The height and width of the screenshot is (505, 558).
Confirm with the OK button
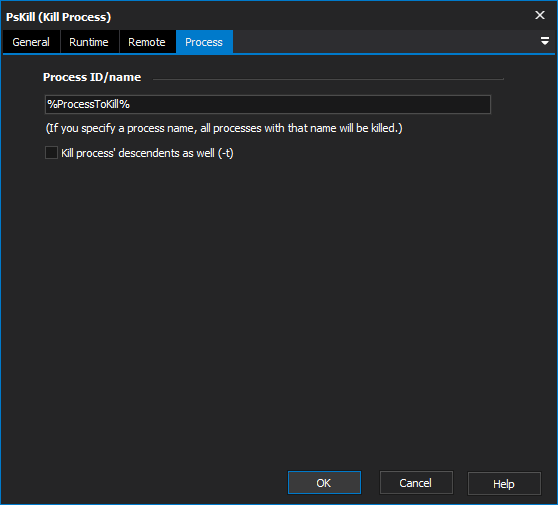click(324, 483)
